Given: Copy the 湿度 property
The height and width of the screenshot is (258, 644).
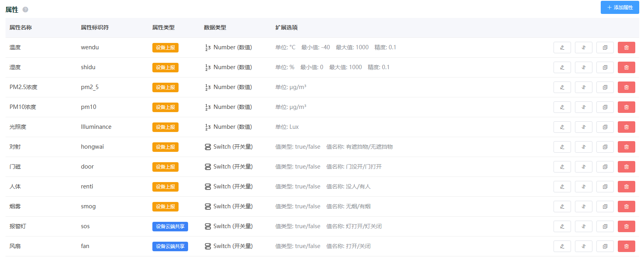Looking at the screenshot, I should pyautogui.click(x=605, y=68).
